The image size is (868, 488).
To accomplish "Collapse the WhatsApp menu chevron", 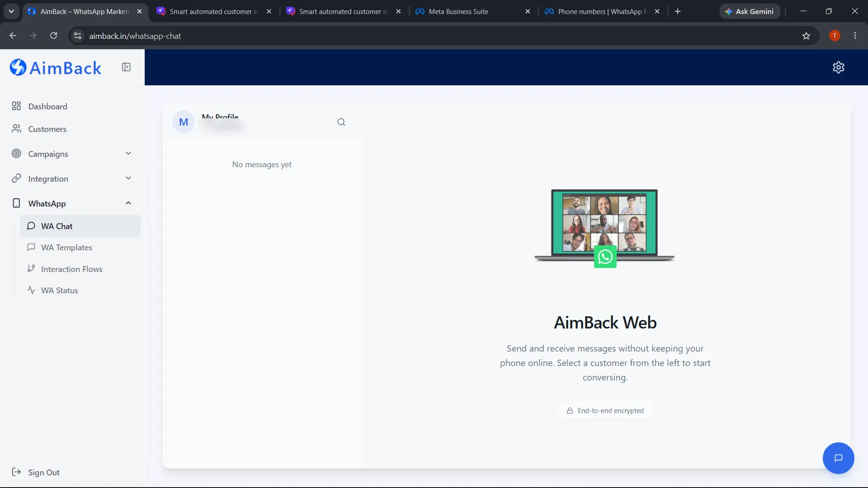I will tap(128, 203).
